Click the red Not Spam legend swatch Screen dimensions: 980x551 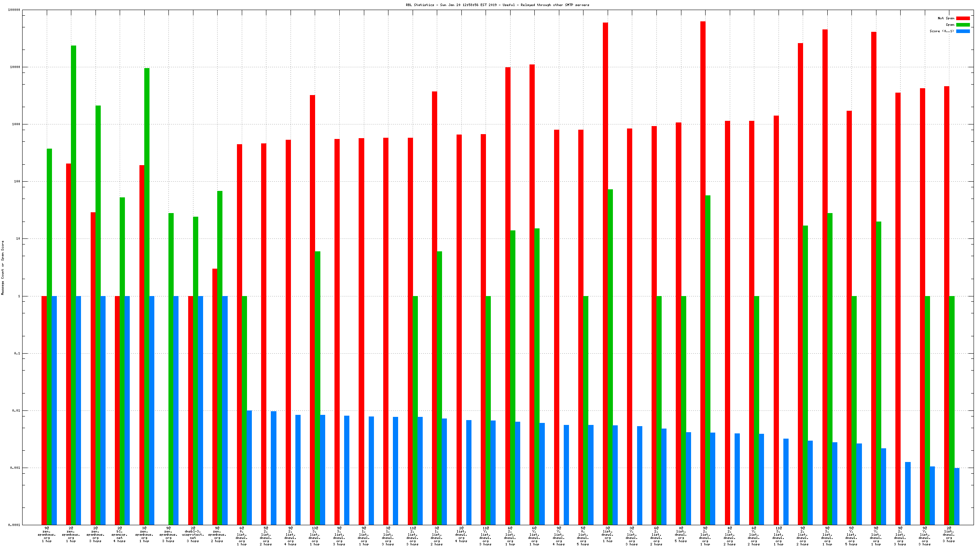pyautogui.click(x=963, y=18)
